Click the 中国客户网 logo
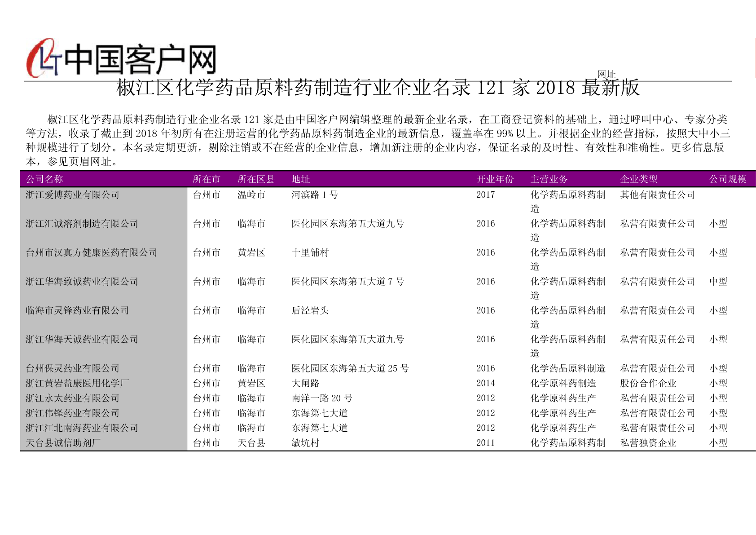The width and height of the screenshot is (756, 535). (x=121, y=58)
